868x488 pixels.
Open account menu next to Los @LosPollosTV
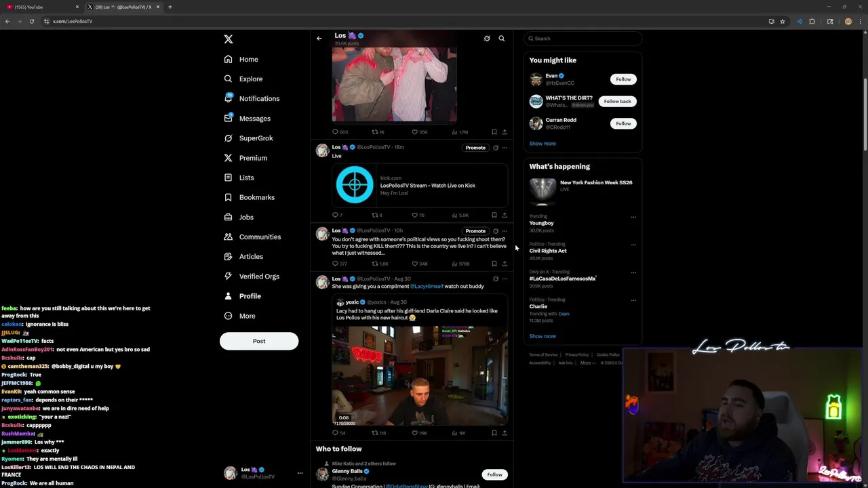[x=300, y=473]
